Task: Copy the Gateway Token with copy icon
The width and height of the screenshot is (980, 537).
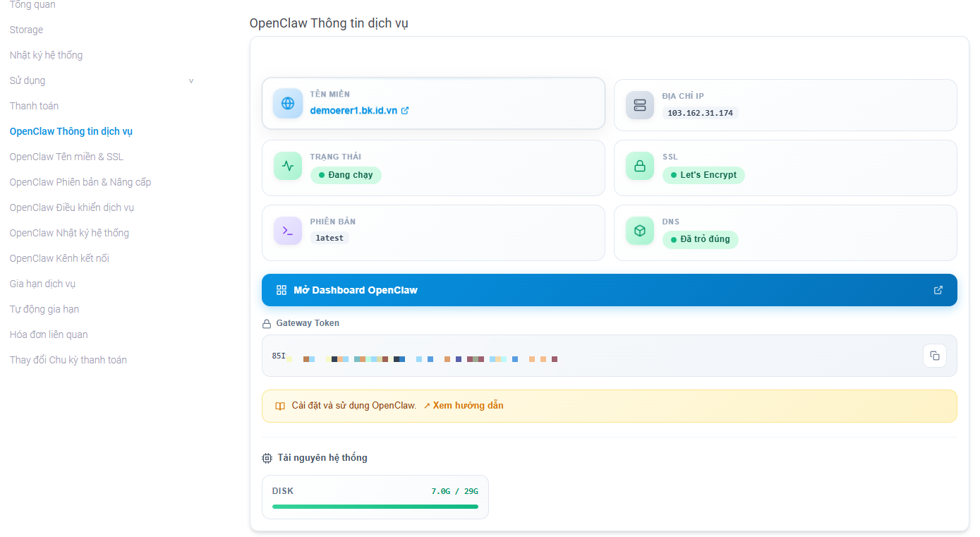Action: click(934, 356)
